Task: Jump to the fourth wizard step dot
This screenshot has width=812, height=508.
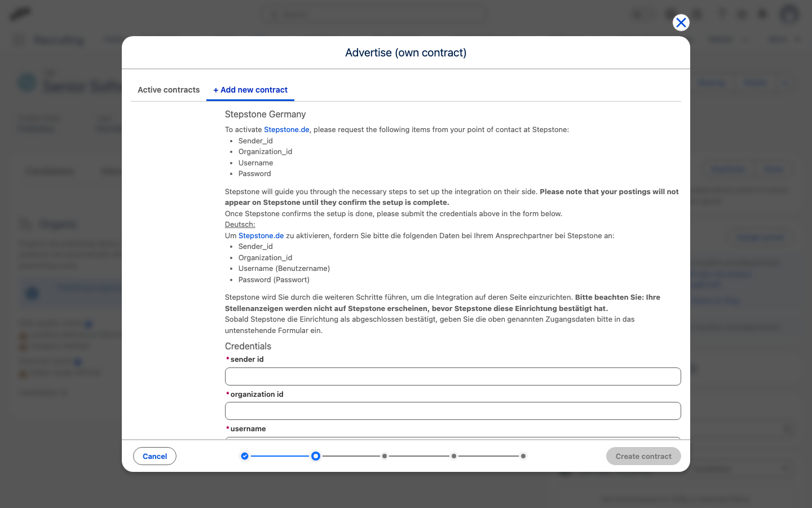Action: (x=454, y=456)
